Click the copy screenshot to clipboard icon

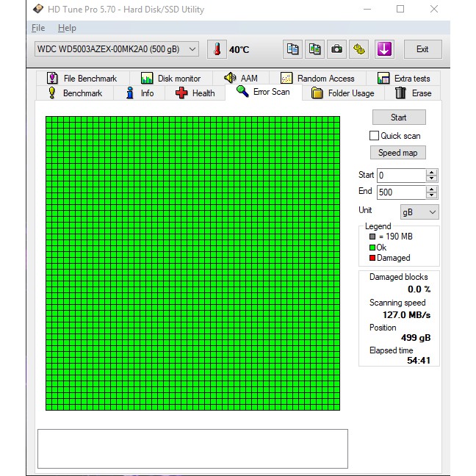[314, 49]
